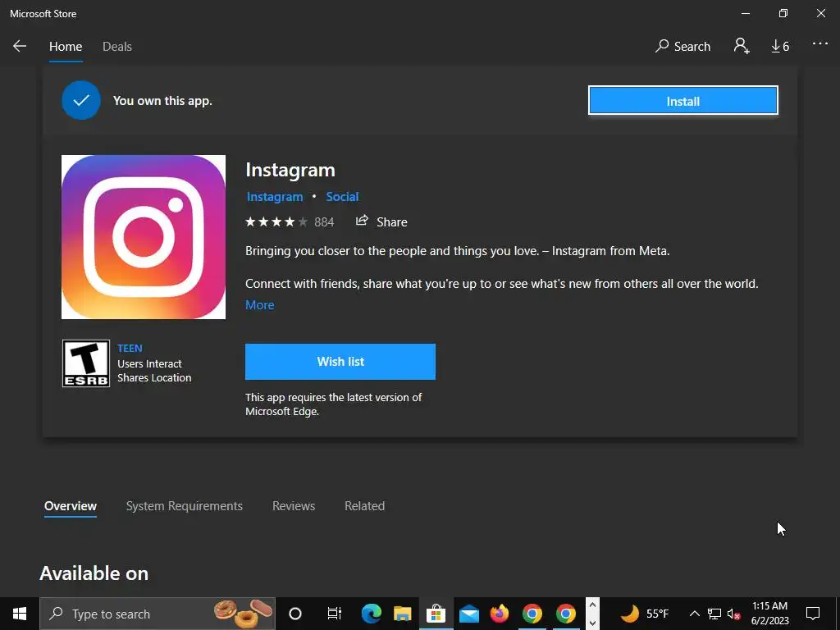Click the 'Available on' heading
The width and height of the screenshot is (840, 630).
(x=94, y=573)
